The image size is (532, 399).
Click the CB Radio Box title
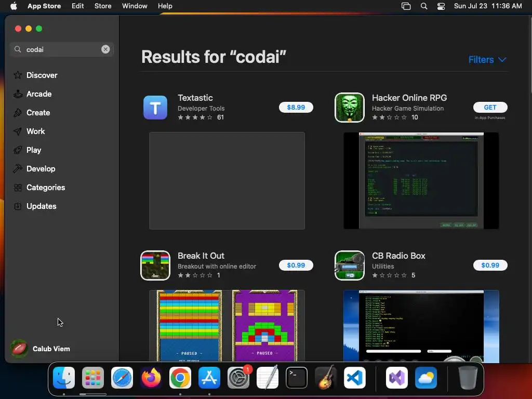click(x=398, y=256)
